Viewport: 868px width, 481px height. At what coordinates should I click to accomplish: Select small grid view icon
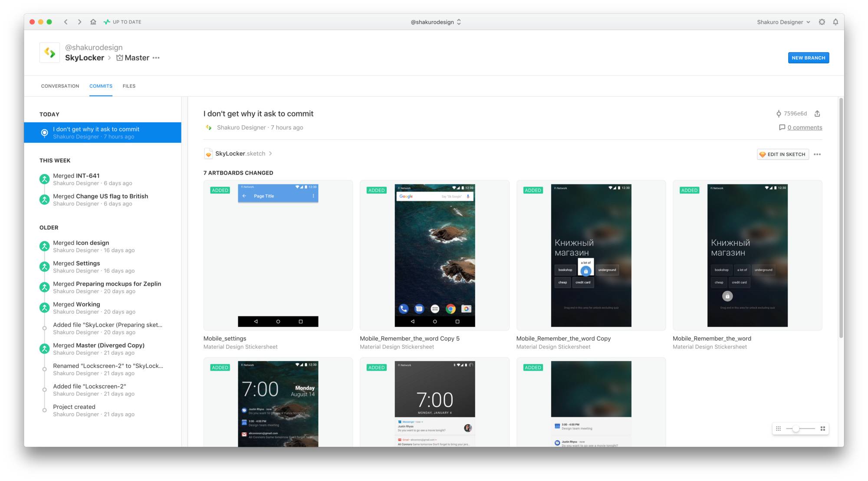click(779, 428)
